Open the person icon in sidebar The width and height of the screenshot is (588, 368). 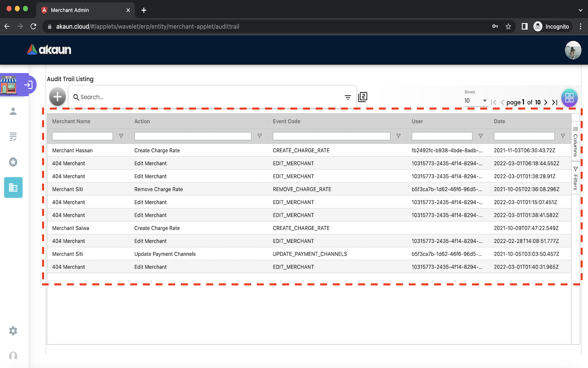(x=13, y=111)
